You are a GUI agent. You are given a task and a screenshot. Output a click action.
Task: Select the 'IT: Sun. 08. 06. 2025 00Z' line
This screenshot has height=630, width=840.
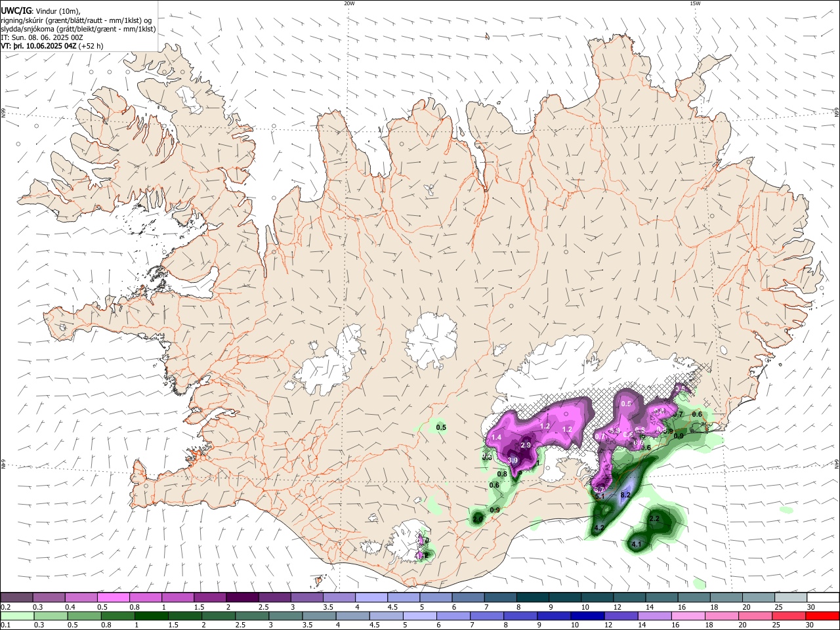[42, 38]
